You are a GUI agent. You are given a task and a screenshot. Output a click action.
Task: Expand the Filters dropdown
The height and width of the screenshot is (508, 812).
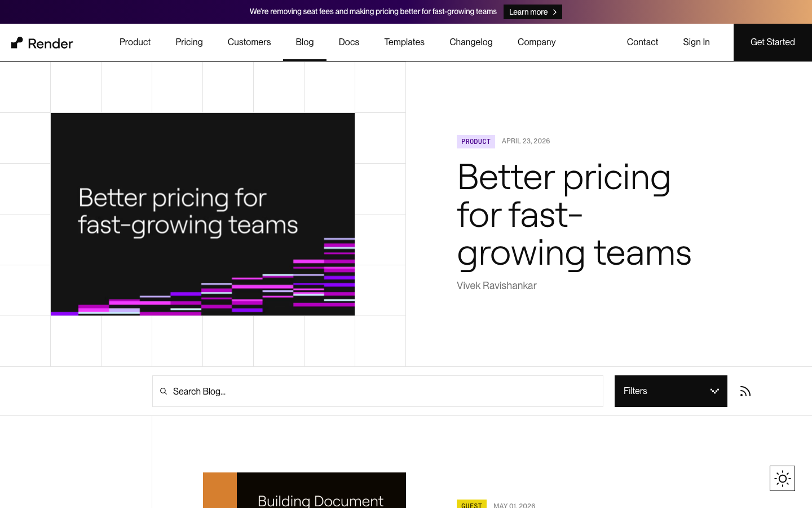(x=671, y=391)
